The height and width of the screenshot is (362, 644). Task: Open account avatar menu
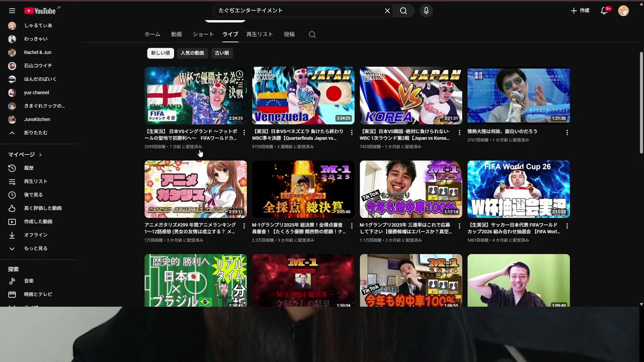pyautogui.click(x=623, y=11)
